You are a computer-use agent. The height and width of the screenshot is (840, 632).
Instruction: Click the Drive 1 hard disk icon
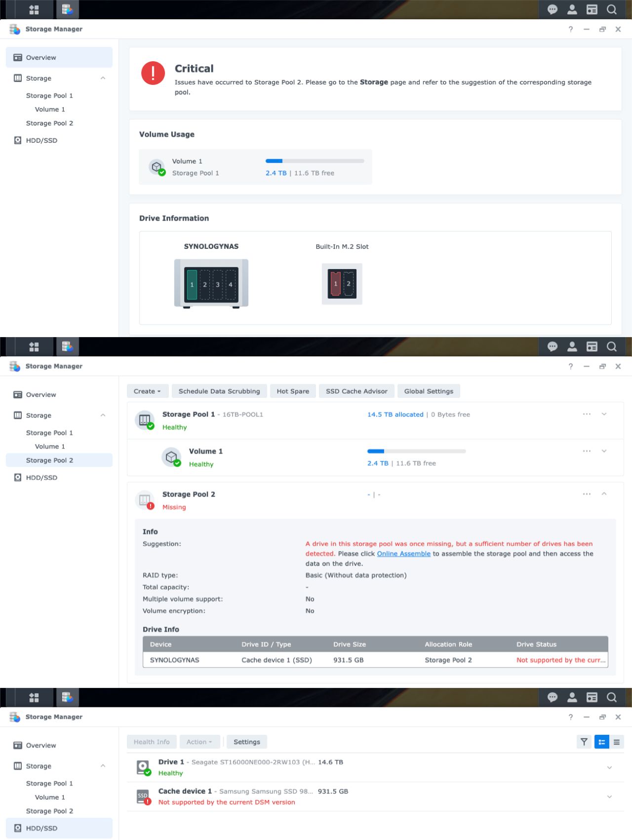pos(144,767)
